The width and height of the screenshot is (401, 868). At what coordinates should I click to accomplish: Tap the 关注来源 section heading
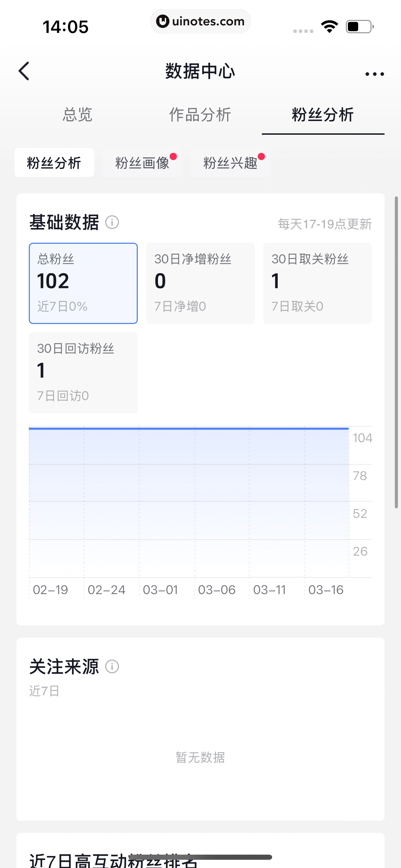click(x=64, y=666)
